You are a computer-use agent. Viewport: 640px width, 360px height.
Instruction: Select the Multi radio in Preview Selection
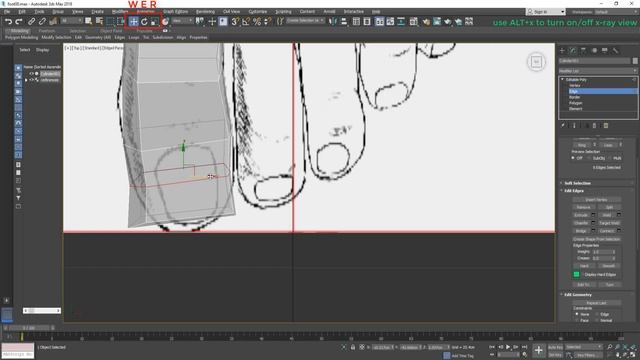click(x=610, y=158)
